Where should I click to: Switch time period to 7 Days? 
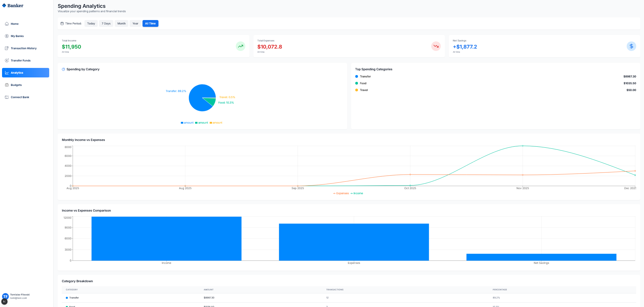(106, 23)
